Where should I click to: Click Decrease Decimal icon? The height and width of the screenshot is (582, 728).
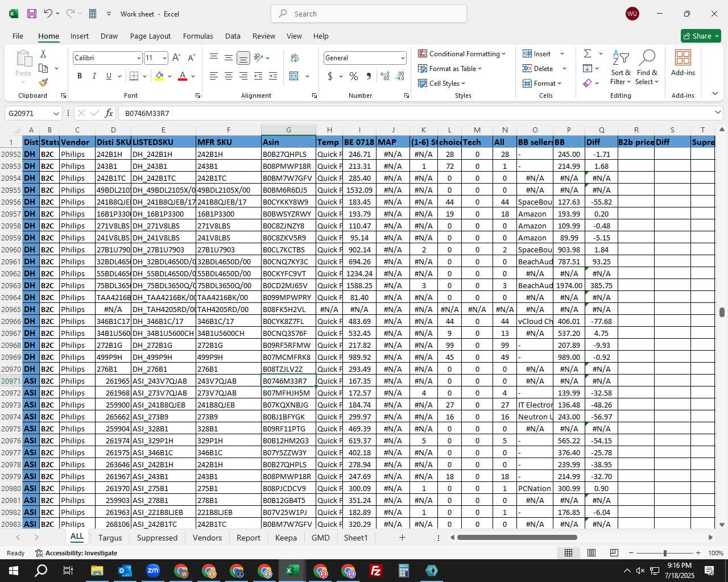[400, 76]
